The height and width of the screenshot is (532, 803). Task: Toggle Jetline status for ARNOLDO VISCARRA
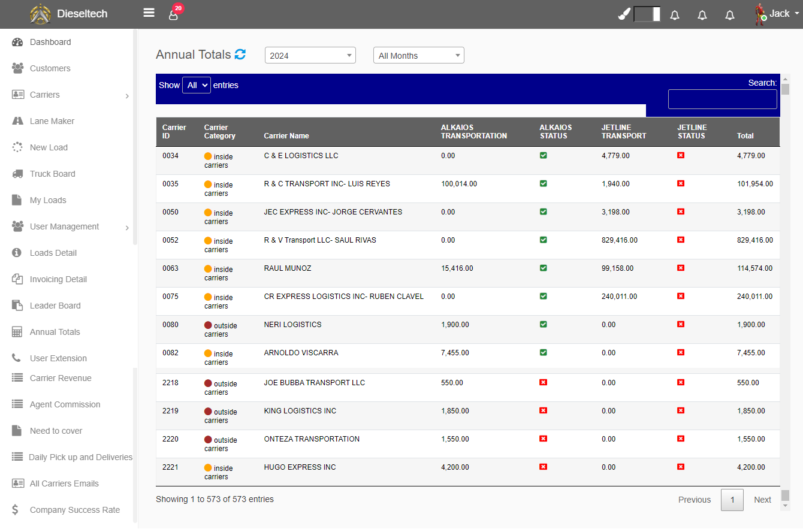[681, 353]
